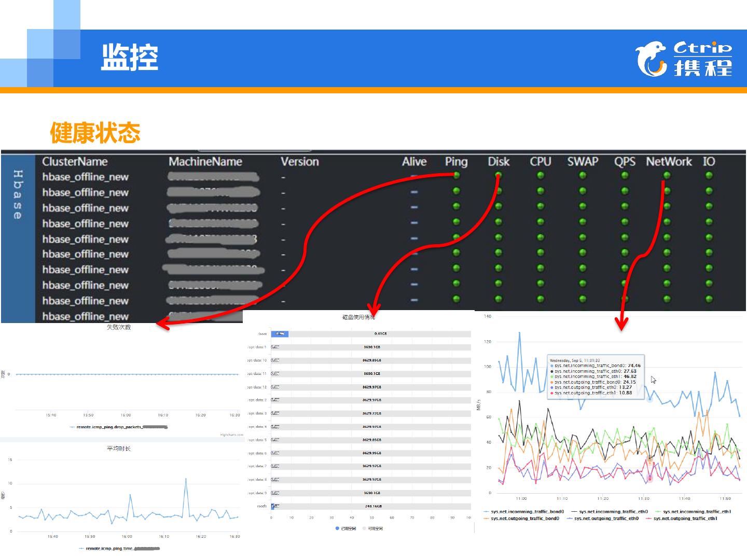This screenshot has width=747, height=560.
Task: Click the SWAP column header
Action: (x=583, y=162)
